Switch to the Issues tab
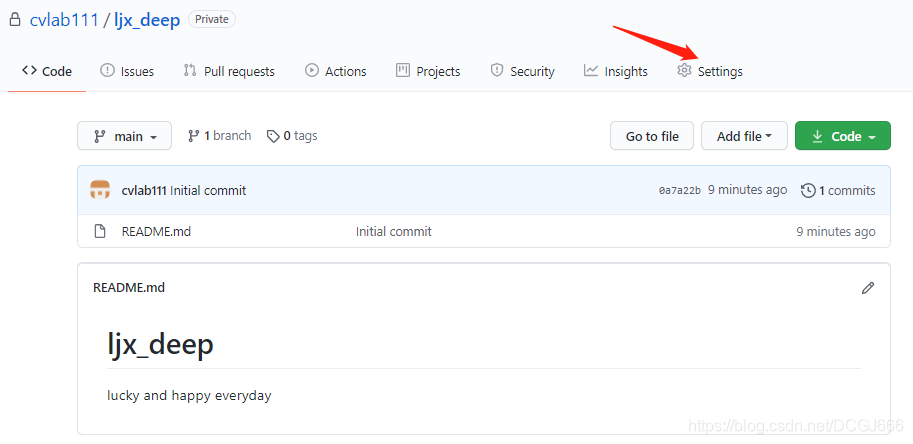Viewport: 913px width, 444px height. click(127, 71)
